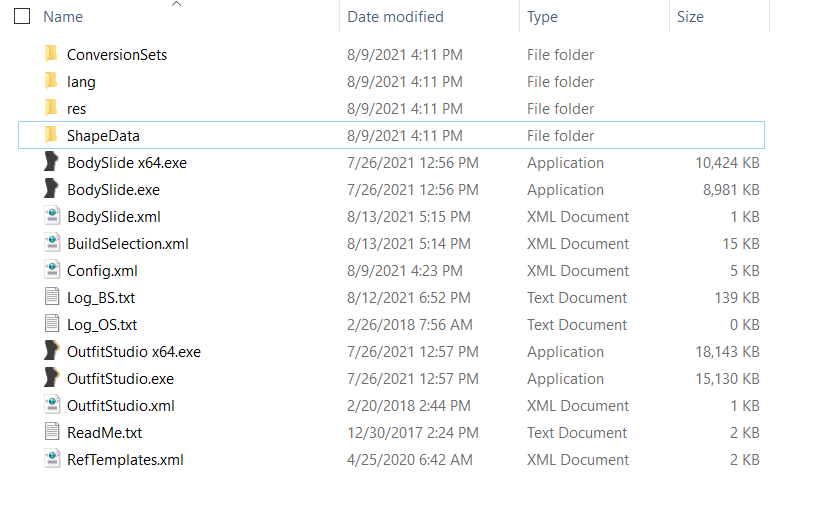Click the date 8/13/2021 5:14 PM
This screenshot has height=527, width=813.
(409, 244)
